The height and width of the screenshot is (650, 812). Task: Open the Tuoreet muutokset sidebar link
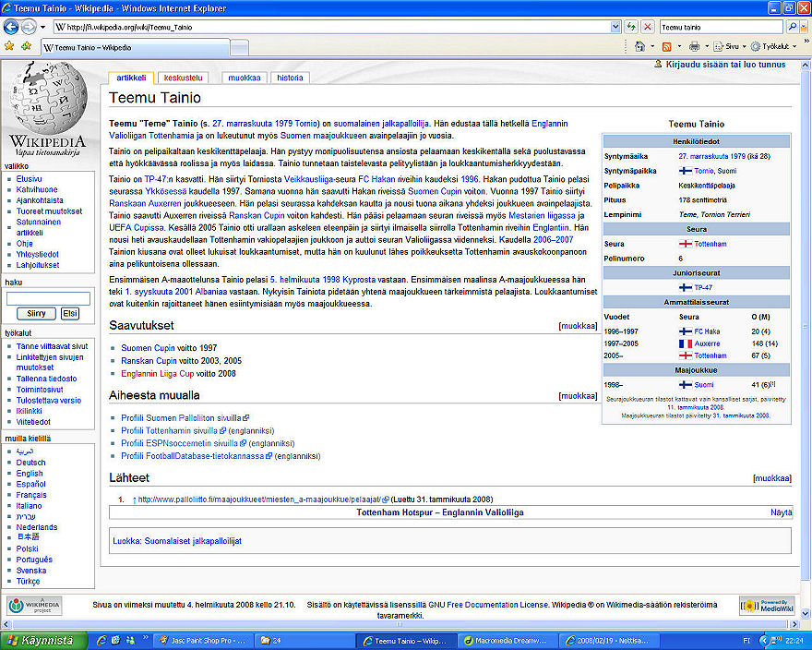49,211
